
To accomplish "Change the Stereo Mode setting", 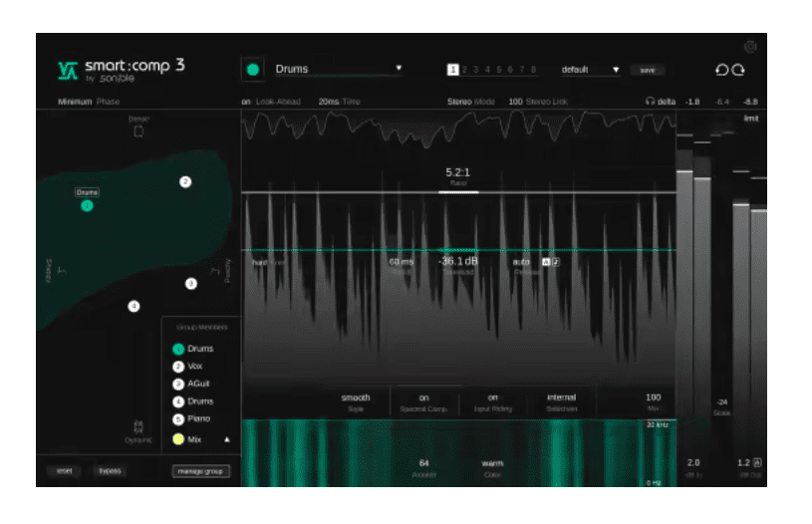I will tap(470, 102).
